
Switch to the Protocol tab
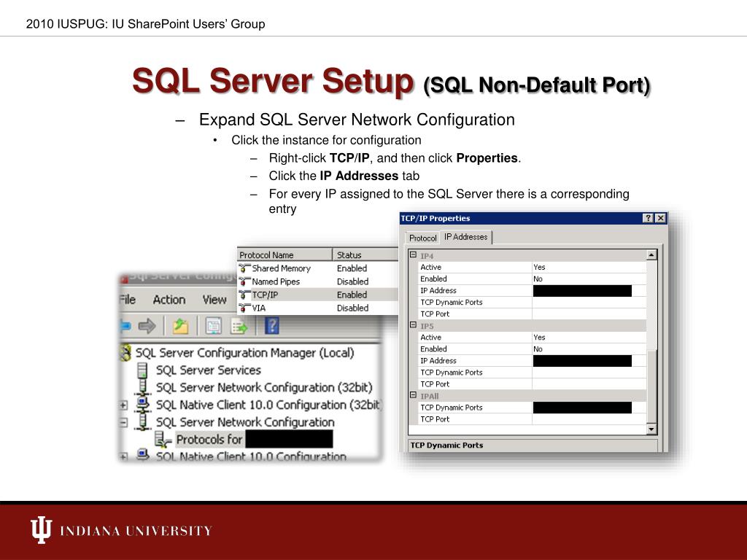pyautogui.click(x=422, y=238)
